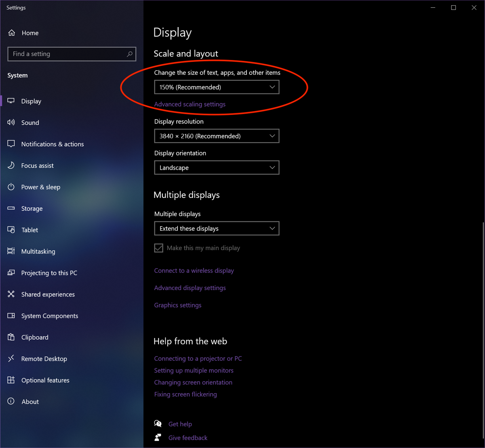Open the Graphics settings link
Viewport: 485px width, 448px height.
(x=178, y=305)
